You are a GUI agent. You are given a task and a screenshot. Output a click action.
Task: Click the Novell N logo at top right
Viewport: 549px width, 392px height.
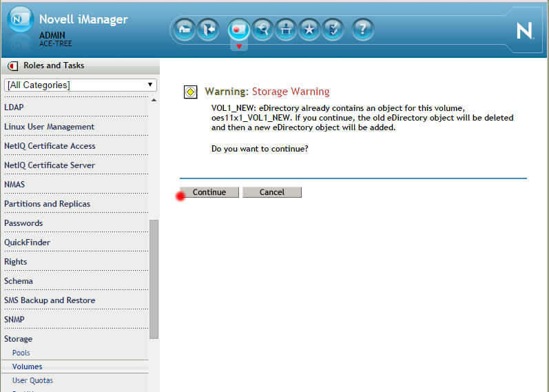pyautogui.click(x=524, y=31)
